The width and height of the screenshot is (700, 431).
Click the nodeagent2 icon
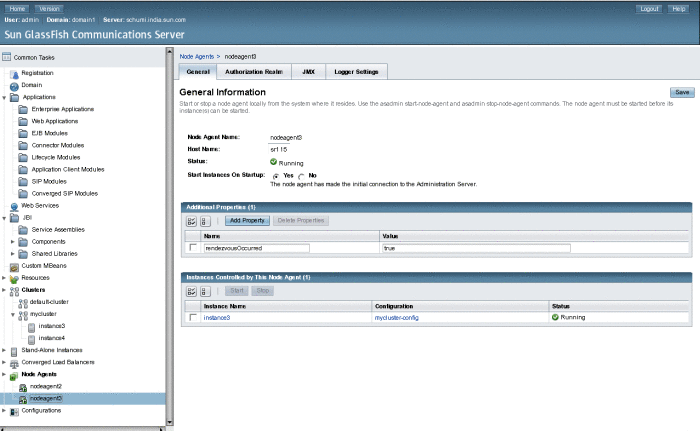(x=23, y=387)
